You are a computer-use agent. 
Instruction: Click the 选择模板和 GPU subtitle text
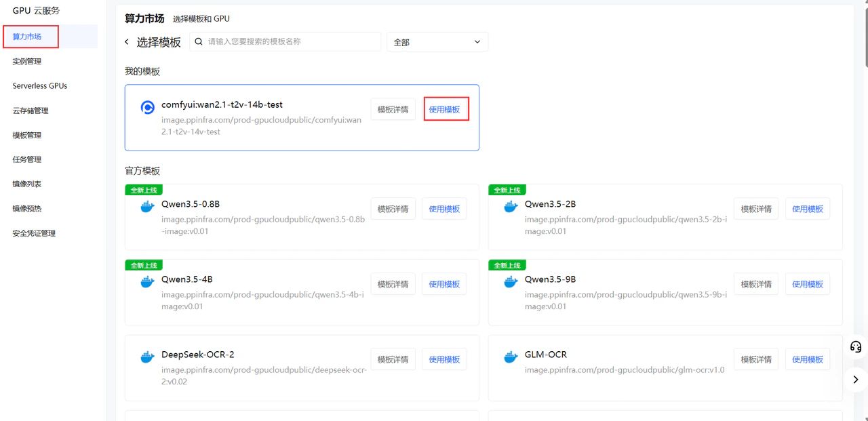click(x=201, y=19)
